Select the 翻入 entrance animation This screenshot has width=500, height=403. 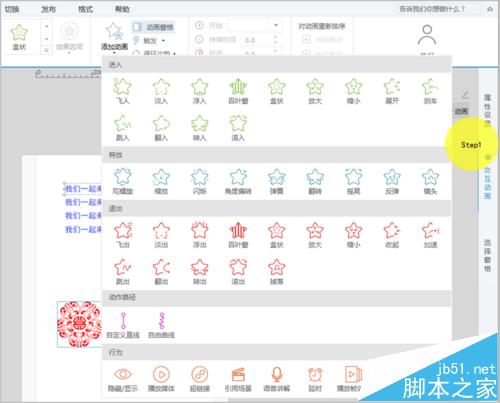[x=161, y=128]
